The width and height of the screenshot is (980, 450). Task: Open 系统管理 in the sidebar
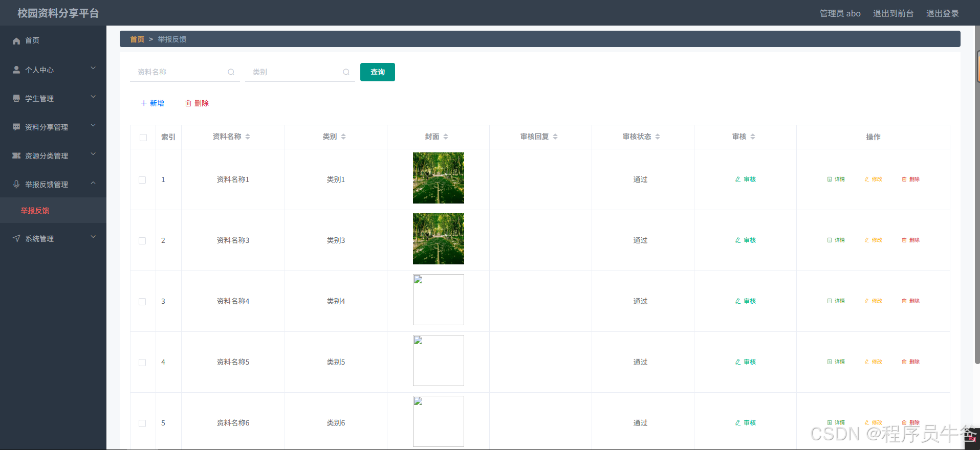point(53,238)
